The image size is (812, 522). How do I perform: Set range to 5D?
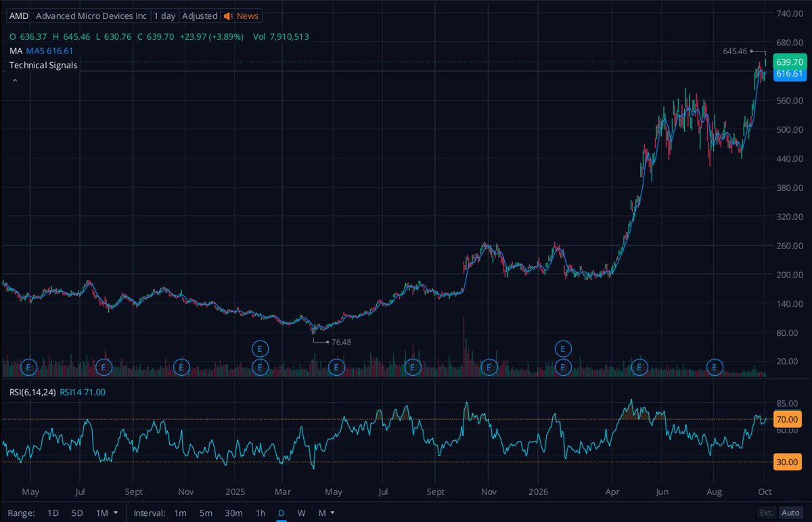pyautogui.click(x=77, y=513)
